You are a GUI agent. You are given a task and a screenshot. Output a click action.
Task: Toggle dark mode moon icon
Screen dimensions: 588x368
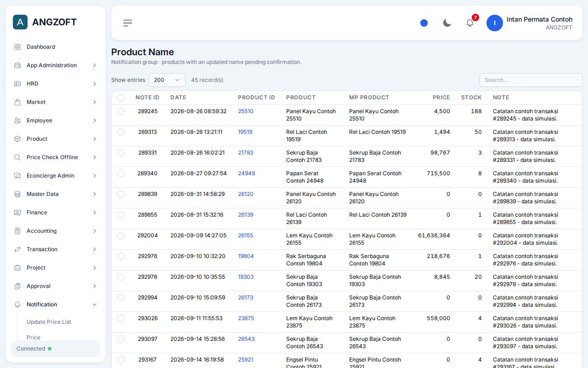[x=447, y=23]
